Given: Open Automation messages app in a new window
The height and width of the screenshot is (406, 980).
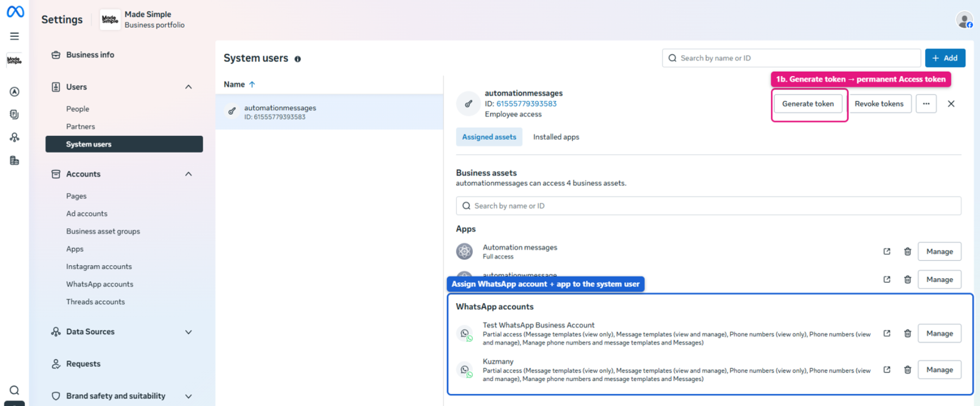Looking at the screenshot, I should tap(887, 252).
